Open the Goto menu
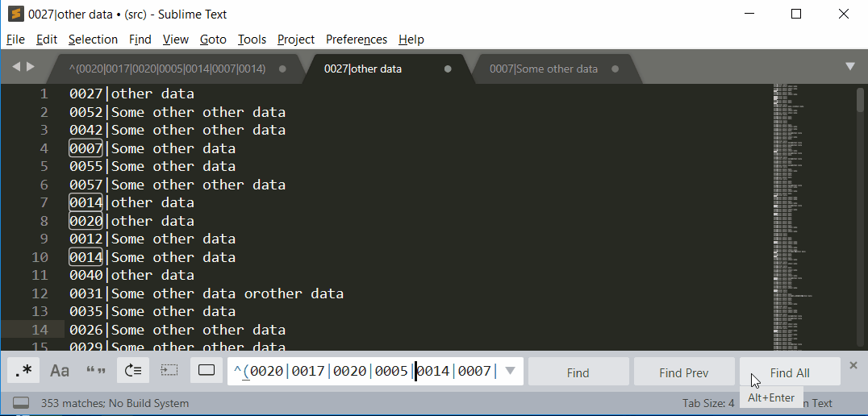Screen dimensions: 868x416 pos(213,40)
